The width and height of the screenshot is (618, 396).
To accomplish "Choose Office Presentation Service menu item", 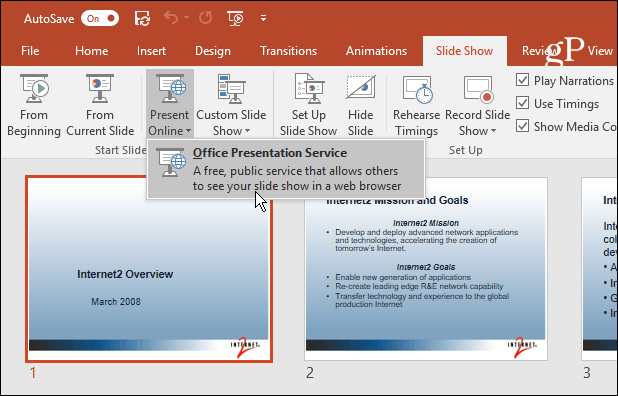I will tap(286, 169).
